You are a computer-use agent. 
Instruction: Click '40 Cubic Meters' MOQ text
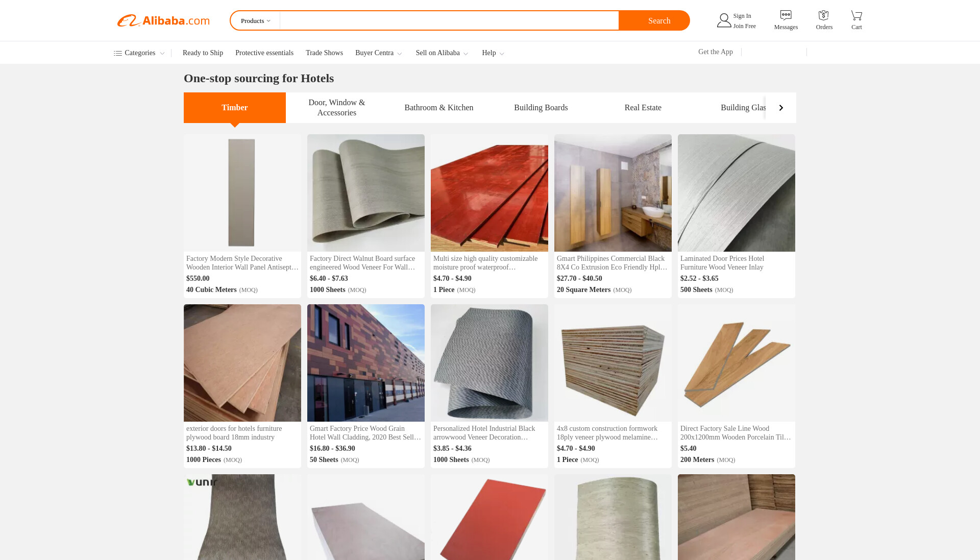pyautogui.click(x=211, y=290)
